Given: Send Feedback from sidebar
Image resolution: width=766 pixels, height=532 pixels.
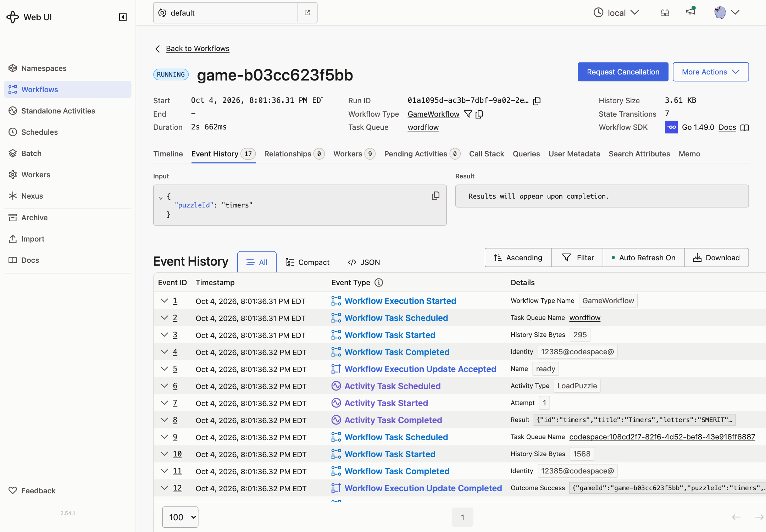Looking at the screenshot, I should (68, 491).
